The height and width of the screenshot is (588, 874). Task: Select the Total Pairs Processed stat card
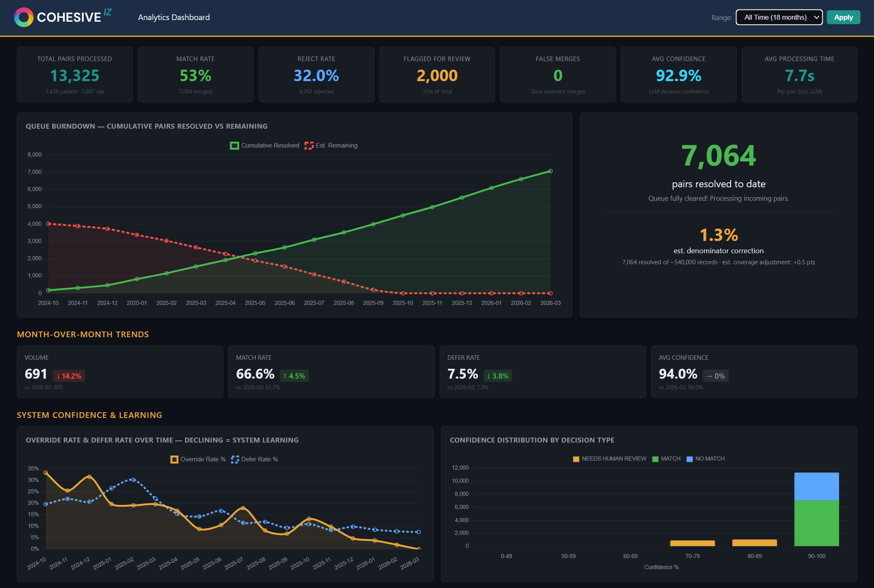coord(74,75)
